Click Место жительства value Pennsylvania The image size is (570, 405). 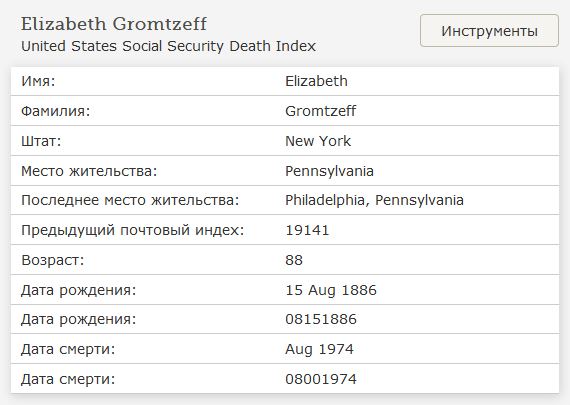click(329, 171)
